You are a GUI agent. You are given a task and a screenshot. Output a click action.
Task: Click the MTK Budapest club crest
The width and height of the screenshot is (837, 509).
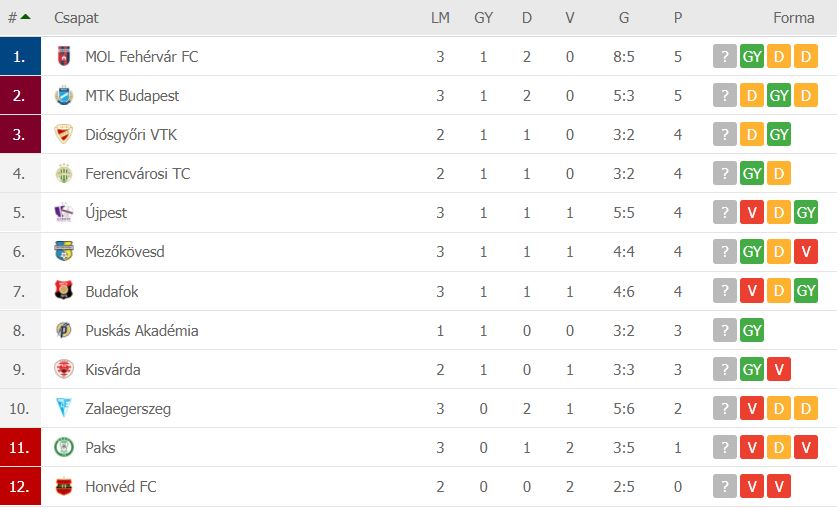pyautogui.click(x=64, y=96)
